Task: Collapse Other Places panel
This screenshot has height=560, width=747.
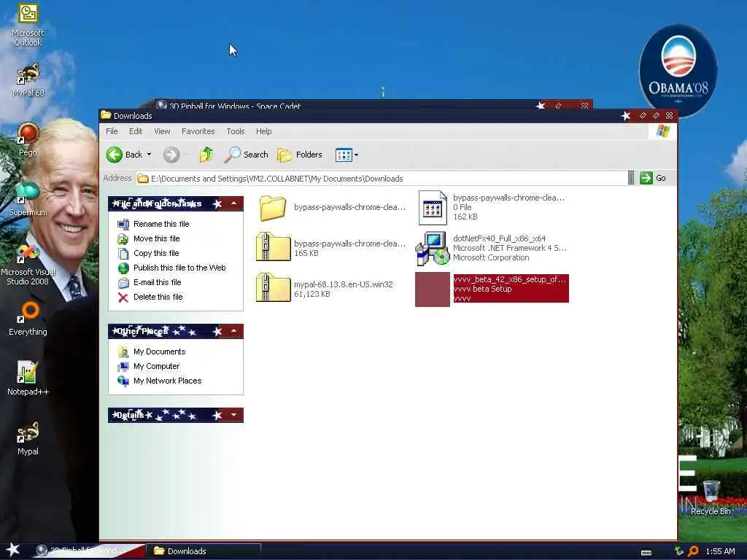Action: 234,331
